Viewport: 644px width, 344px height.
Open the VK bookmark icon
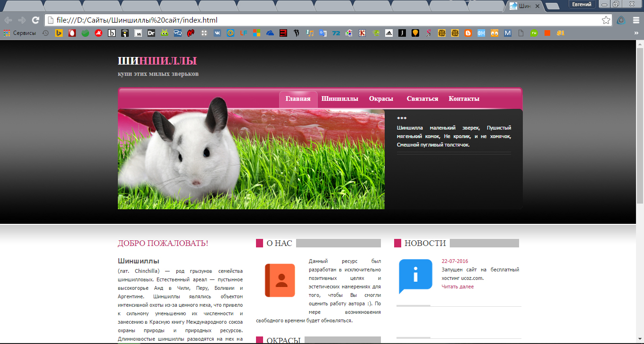[x=217, y=33]
